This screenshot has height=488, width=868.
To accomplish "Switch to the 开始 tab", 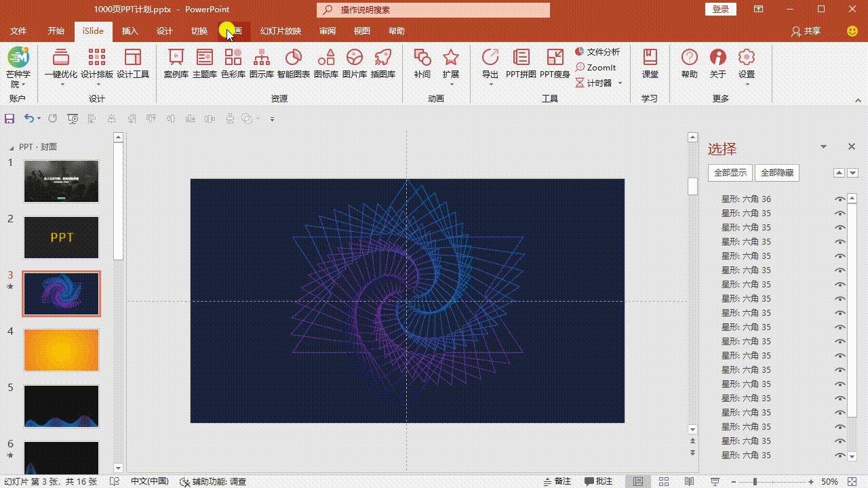I will [56, 31].
